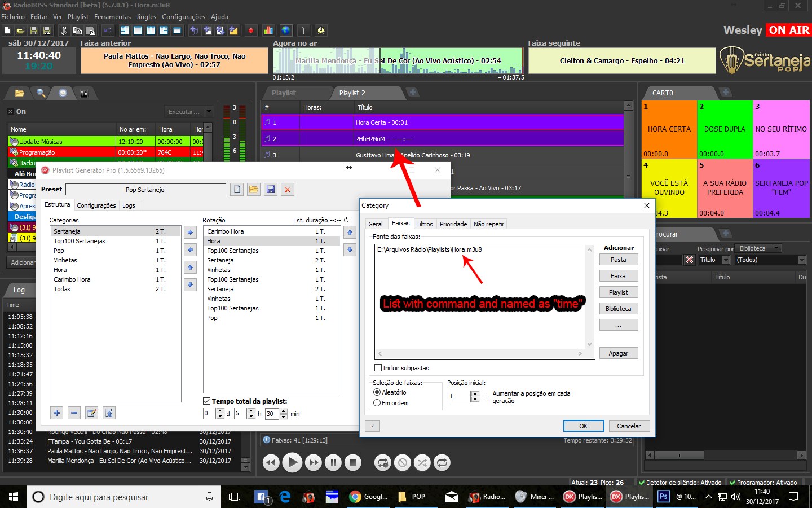
Task: Switch to the Filtros tab in Category dialog
Action: 425,224
